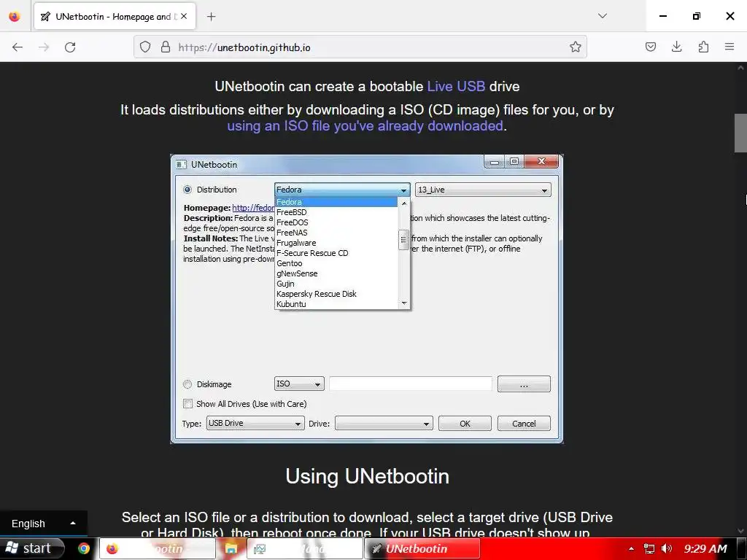
Task: Open the list all tabs chevron
Action: (603, 16)
